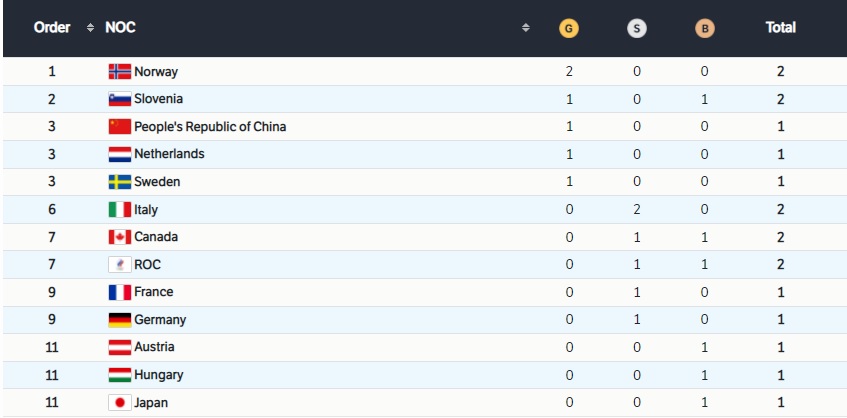Click the Canada flag icon

click(119, 237)
